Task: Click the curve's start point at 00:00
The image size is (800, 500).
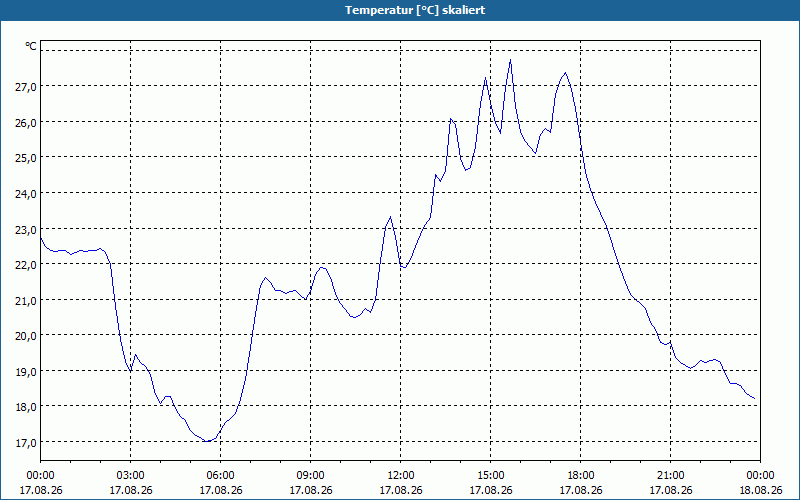Action: click(x=41, y=238)
